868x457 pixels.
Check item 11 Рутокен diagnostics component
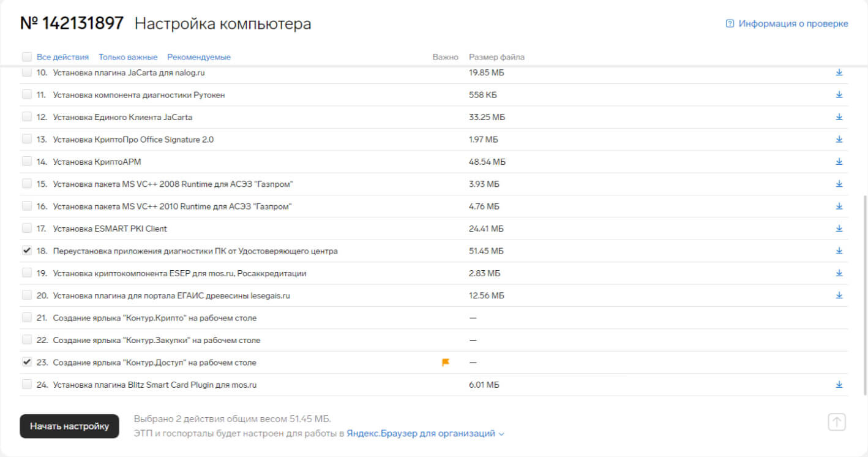pos(27,94)
